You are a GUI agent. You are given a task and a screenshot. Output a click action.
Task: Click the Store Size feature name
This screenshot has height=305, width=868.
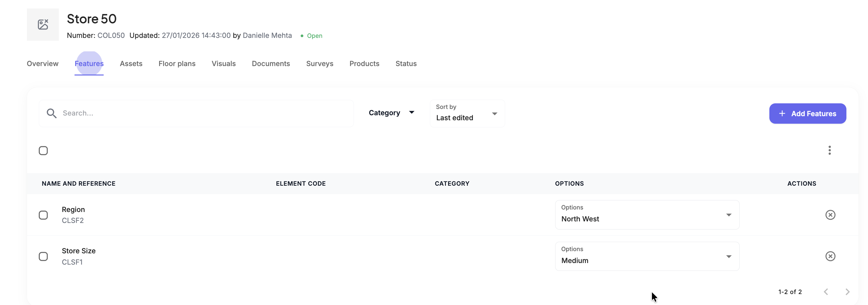point(79,251)
